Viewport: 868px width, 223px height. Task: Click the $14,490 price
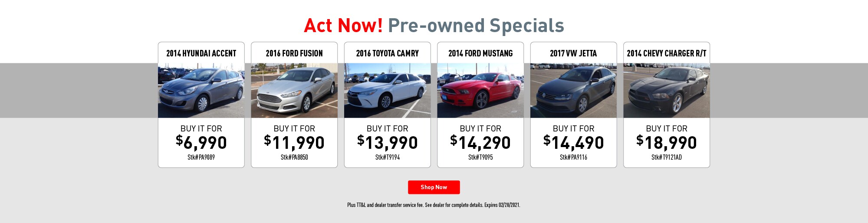pos(574,142)
